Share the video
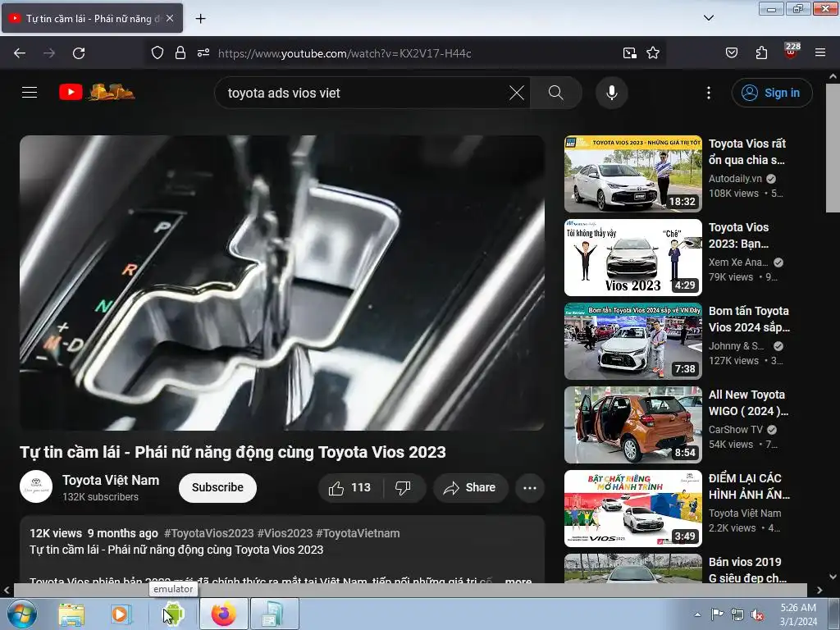 (x=470, y=487)
